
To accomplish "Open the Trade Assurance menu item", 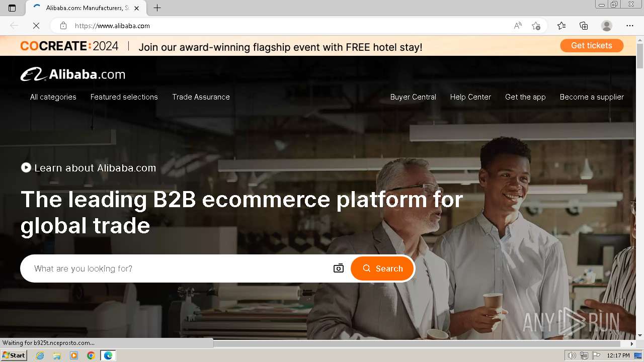I will 201,97.
